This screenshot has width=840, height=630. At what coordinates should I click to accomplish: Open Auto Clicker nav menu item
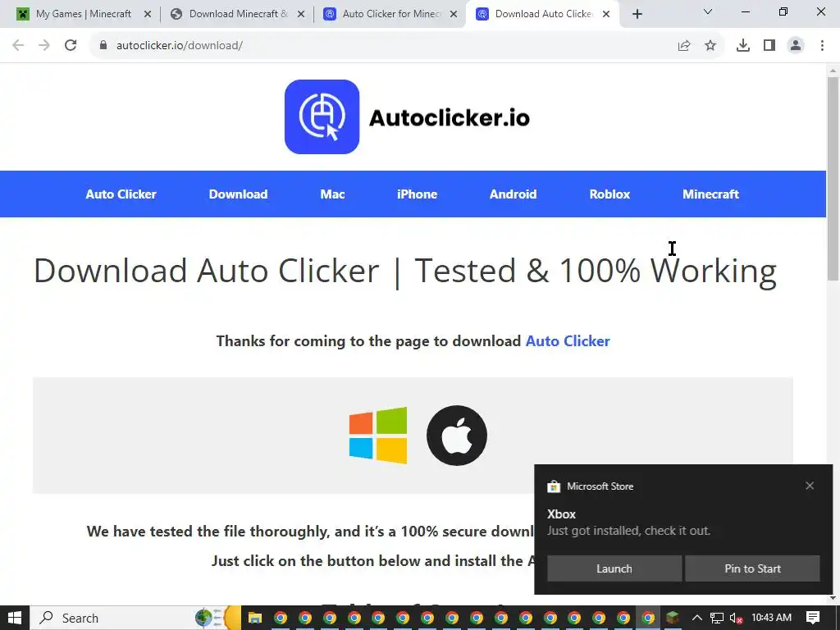[x=121, y=194]
